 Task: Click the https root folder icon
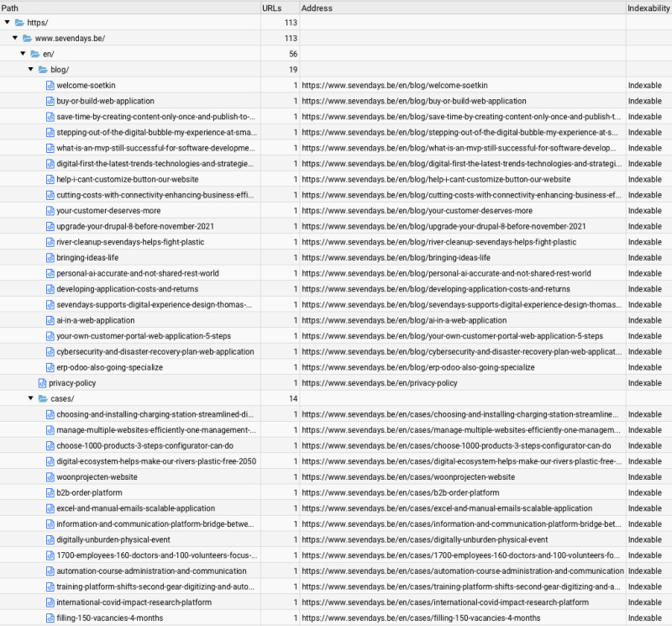[x=19, y=22]
